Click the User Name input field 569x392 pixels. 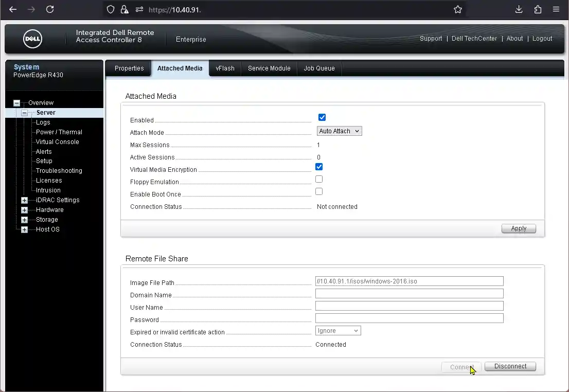[410, 306]
